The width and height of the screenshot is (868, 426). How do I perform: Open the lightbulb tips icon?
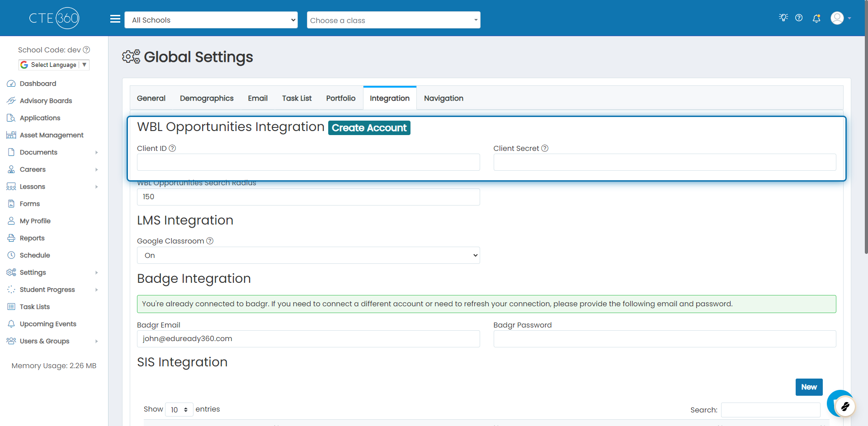click(783, 18)
